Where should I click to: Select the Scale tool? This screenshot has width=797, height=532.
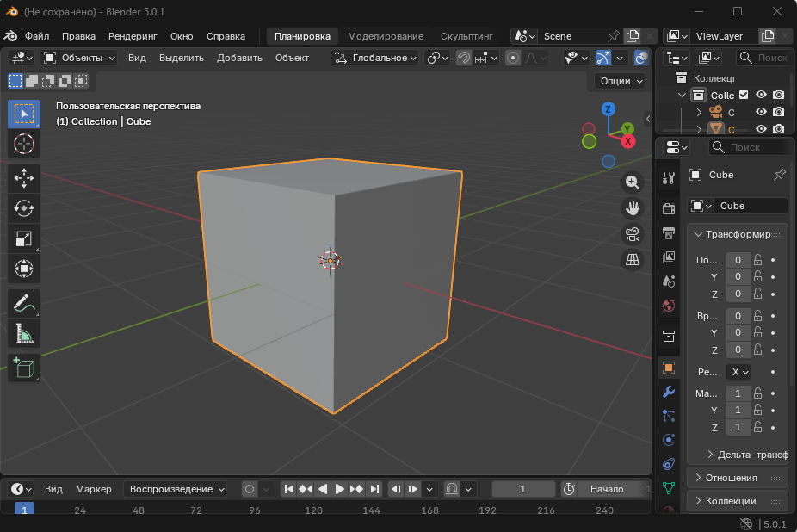24,238
